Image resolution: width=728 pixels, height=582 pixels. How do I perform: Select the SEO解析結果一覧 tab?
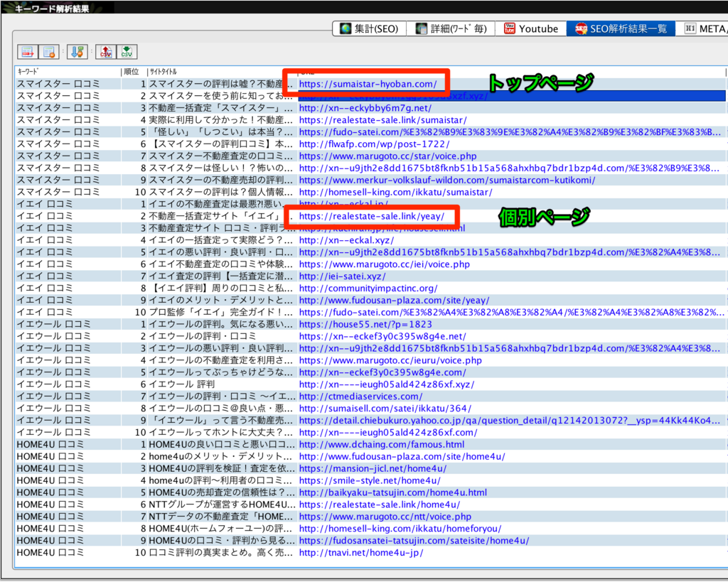tap(620, 28)
